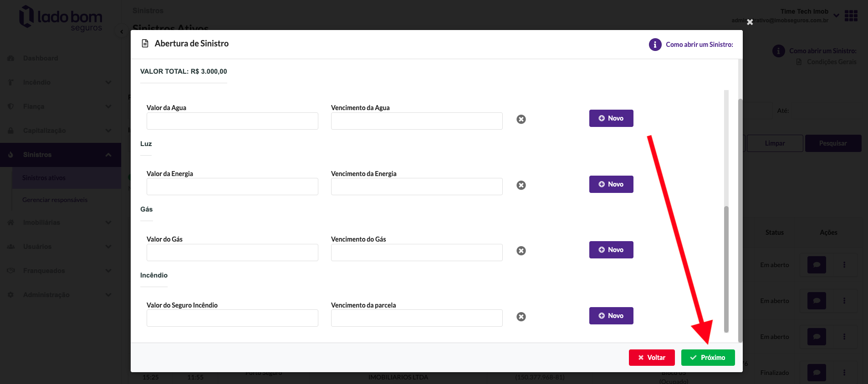Open chat icon in first Em aberto row

click(x=817, y=265)
